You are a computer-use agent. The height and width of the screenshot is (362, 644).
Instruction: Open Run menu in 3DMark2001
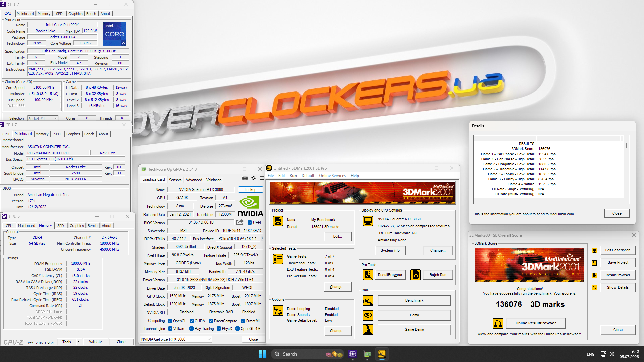(293, 176)
